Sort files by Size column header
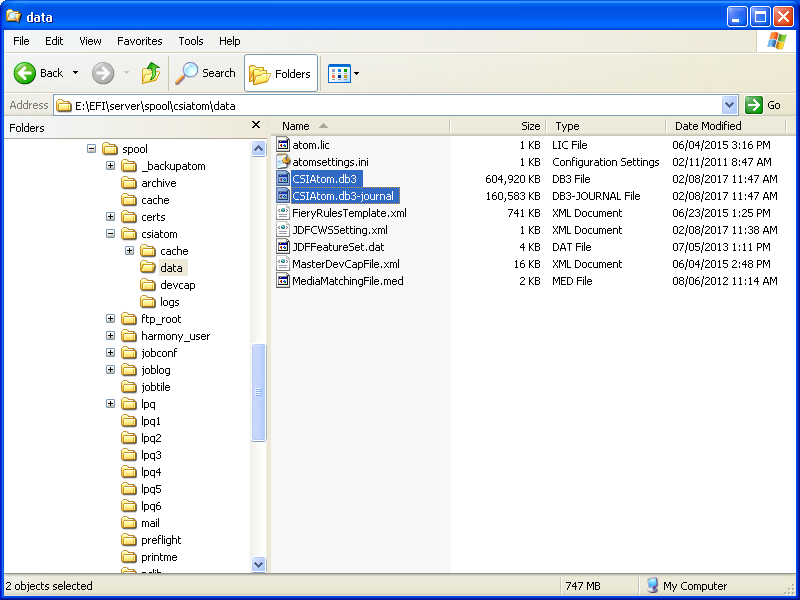This screenshot has width=800, height=600. coord(530,126)
